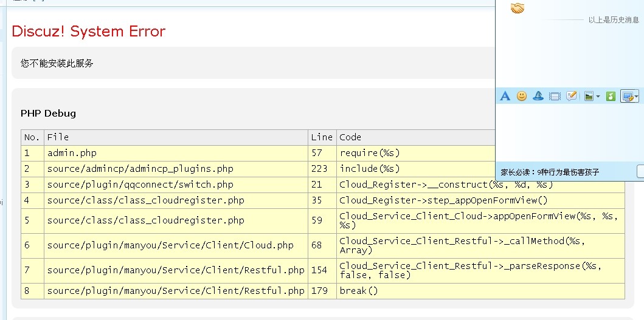644x320 pixels.
Task: Click class_cloudregister.php cell in row 4
Action: coord(176,200)
